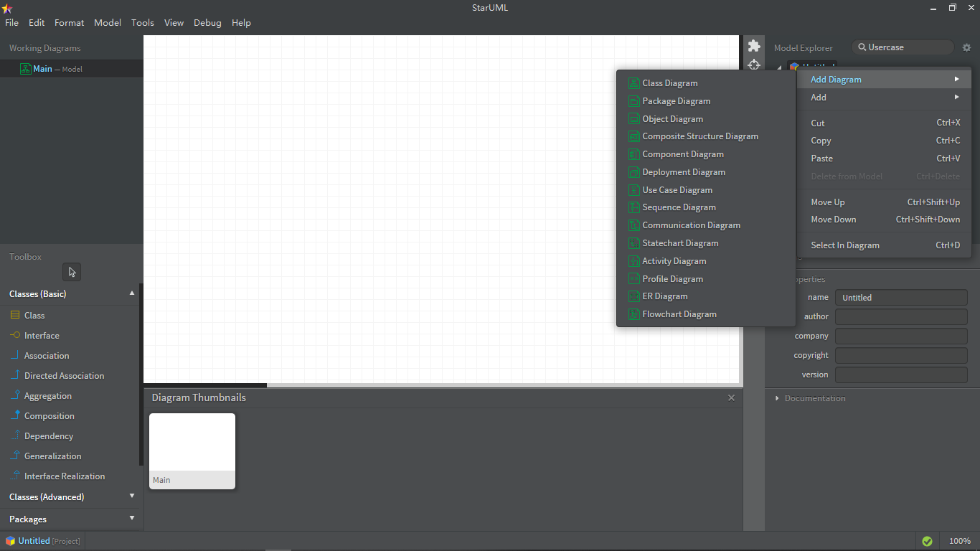The image size is (980, 551).
Task: Collapse the Classes (Basic) toolbox section
Action: (x=132, y=293)
